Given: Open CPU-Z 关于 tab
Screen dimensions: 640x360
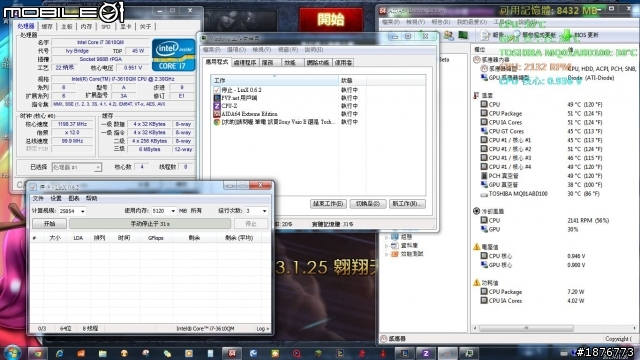Looking at the screenshot, I should pos(145,27).
